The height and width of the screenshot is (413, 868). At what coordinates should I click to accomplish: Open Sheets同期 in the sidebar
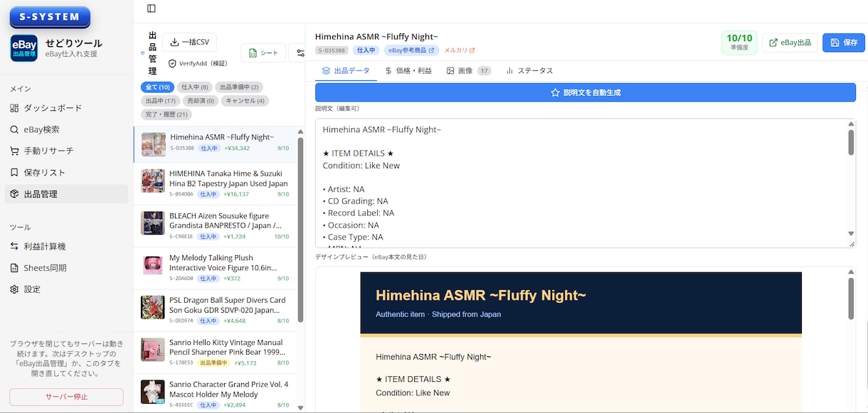pyautogui.click(x=66, y=268)
